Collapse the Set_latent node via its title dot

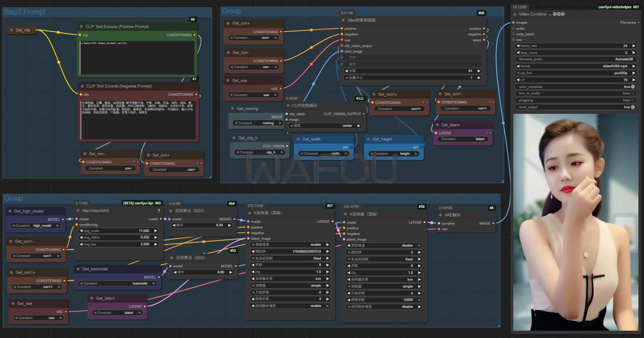pyautogui.click(x=437, y=125)
